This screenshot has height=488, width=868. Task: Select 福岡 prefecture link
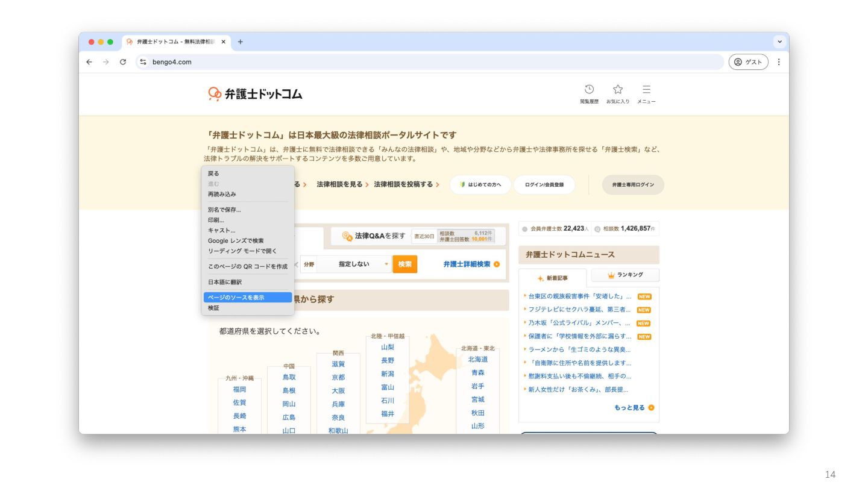click(x=239, y=389)
